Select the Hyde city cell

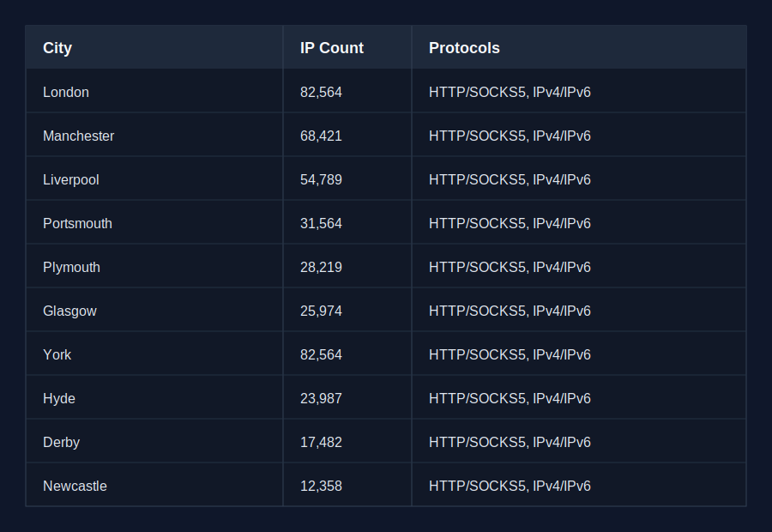[154, 398]
